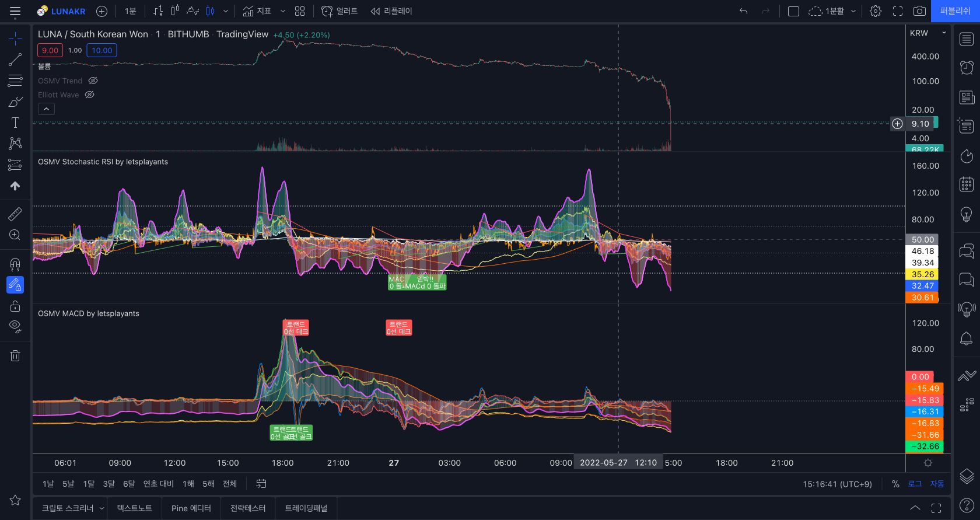Remove drawings with the trash icon
This screenshot has height=520, width=980.
tap(15, 355)
